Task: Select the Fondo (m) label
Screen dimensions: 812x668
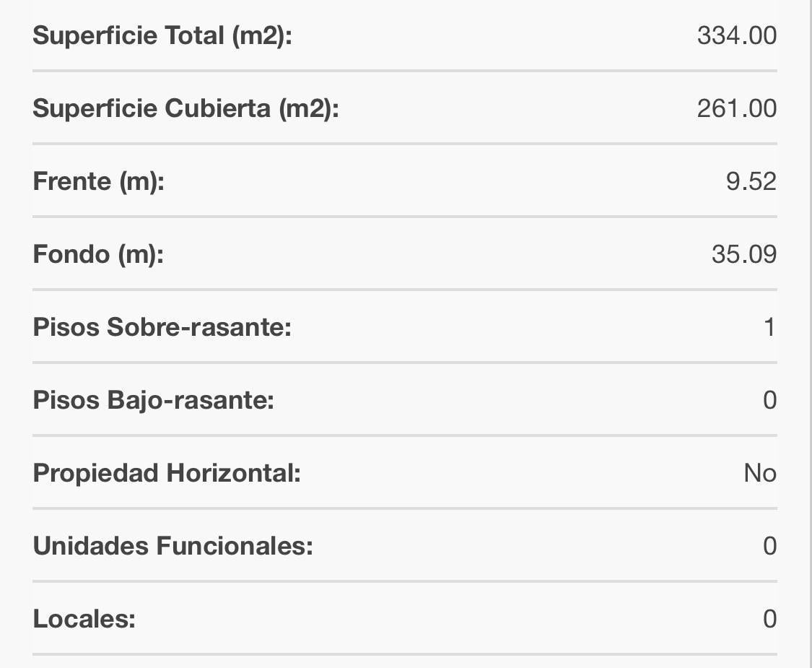Action: click(x=98, y=255)
